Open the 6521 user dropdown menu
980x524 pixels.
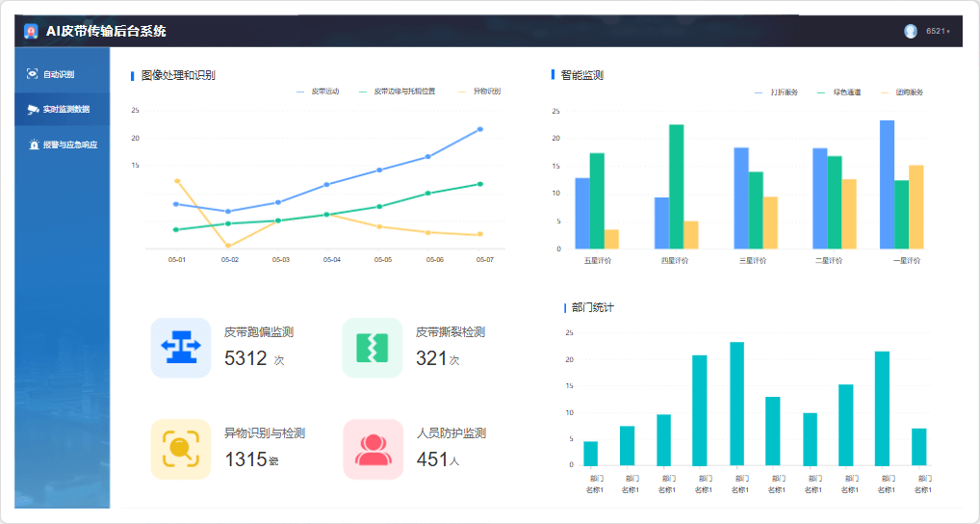[938, 32]
